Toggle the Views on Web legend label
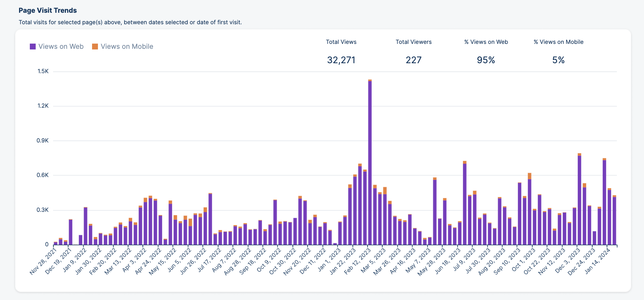The height and width of the screenshot is (300, 644). click(x=61, y=47)
